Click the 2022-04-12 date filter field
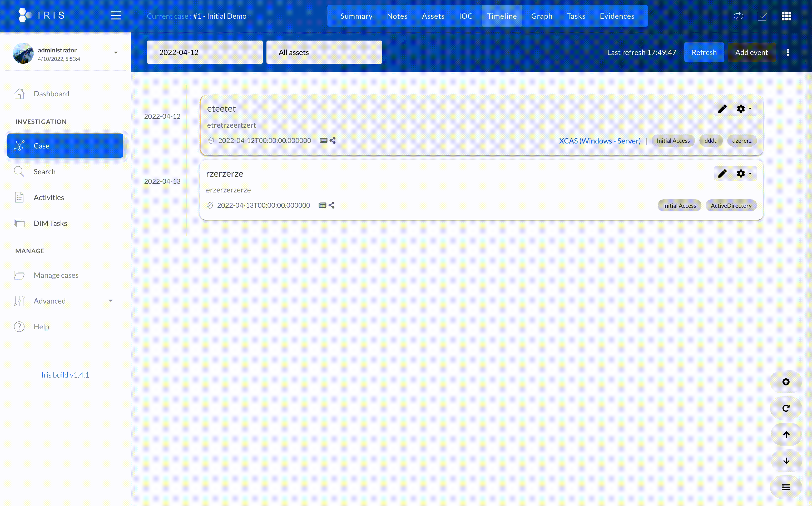Image resolution: width=812 pixels, height=506 pixels. pos(205,52)
